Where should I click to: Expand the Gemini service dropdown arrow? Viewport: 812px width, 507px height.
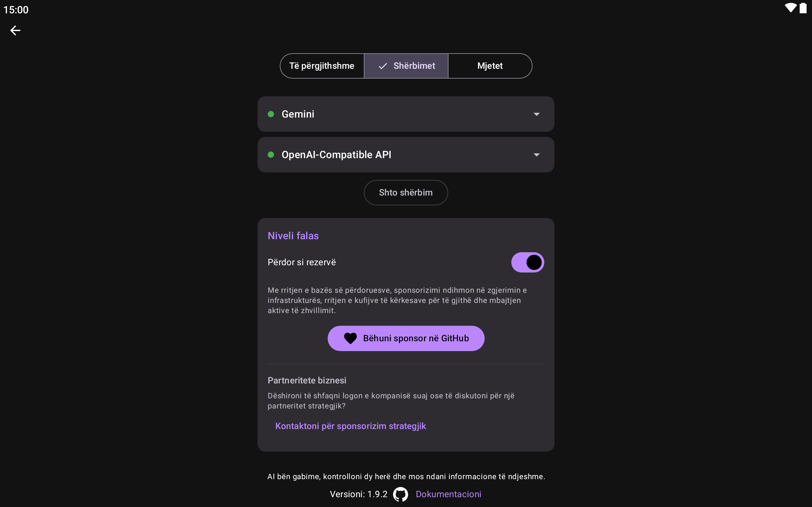[536, 114]
